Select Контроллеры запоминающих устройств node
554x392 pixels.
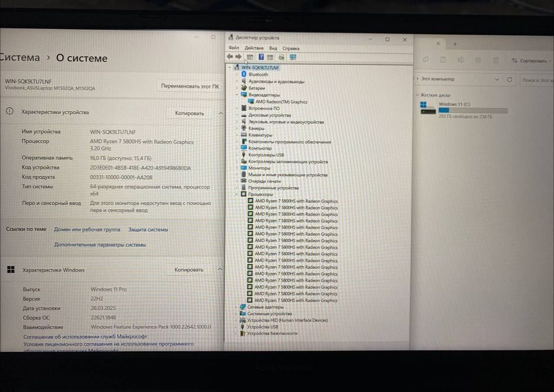[x=288, y=162]
